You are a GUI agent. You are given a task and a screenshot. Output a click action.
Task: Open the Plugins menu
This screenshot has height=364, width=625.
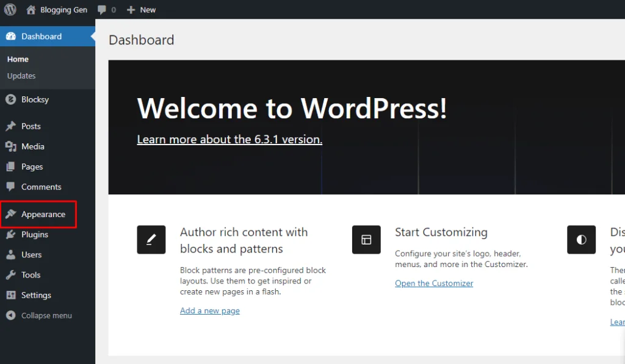[48, 235]
